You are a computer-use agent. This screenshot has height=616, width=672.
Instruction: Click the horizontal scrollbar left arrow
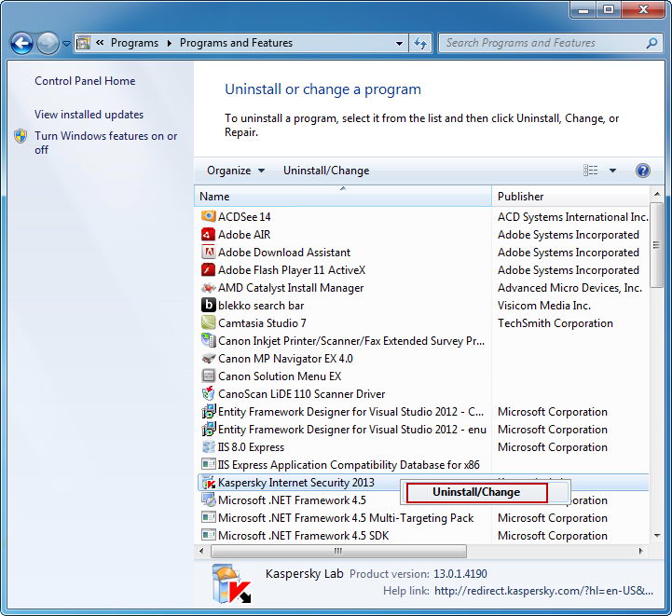201,551
